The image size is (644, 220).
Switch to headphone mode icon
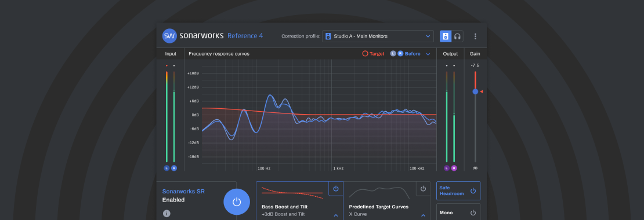(457, 36)
